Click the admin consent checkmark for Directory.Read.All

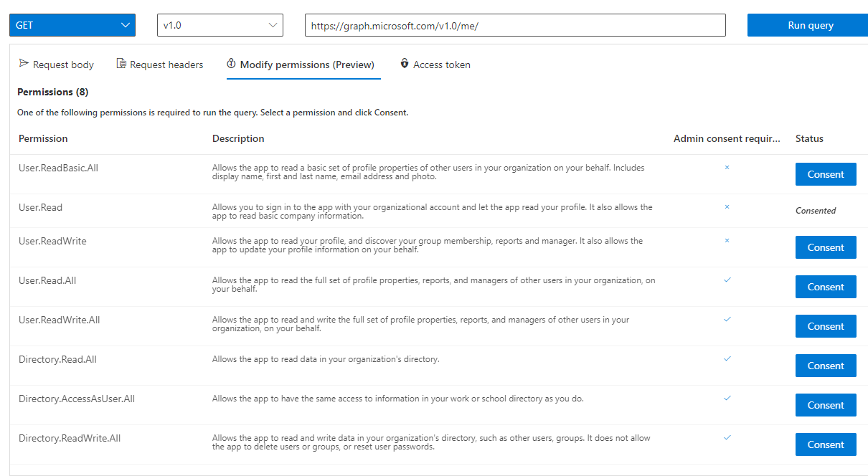coord(727,358)
